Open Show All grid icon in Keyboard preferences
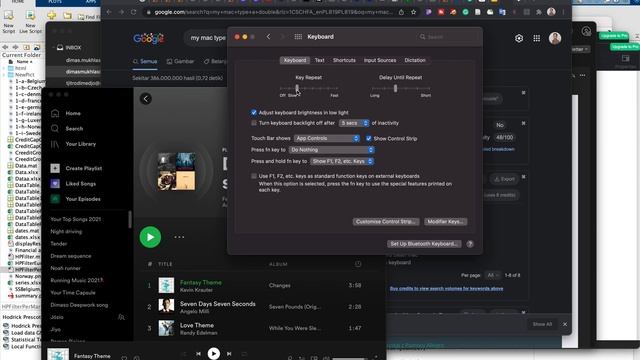This screenshot has width=640, height=360. [x=298, y=37]
